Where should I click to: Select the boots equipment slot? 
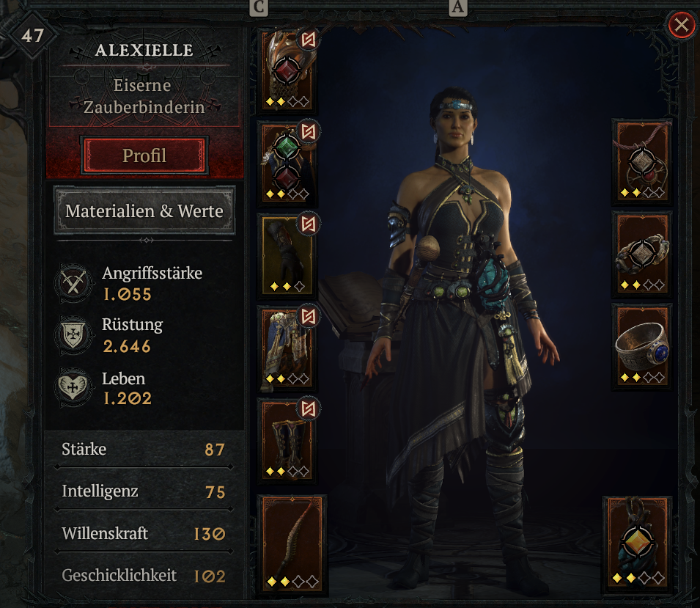pos(287,440)
